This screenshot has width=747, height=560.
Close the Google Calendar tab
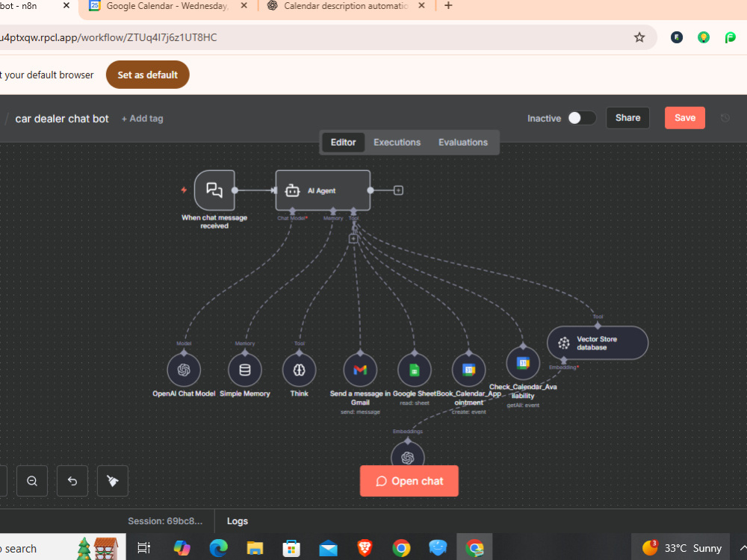tap(244, 6)
